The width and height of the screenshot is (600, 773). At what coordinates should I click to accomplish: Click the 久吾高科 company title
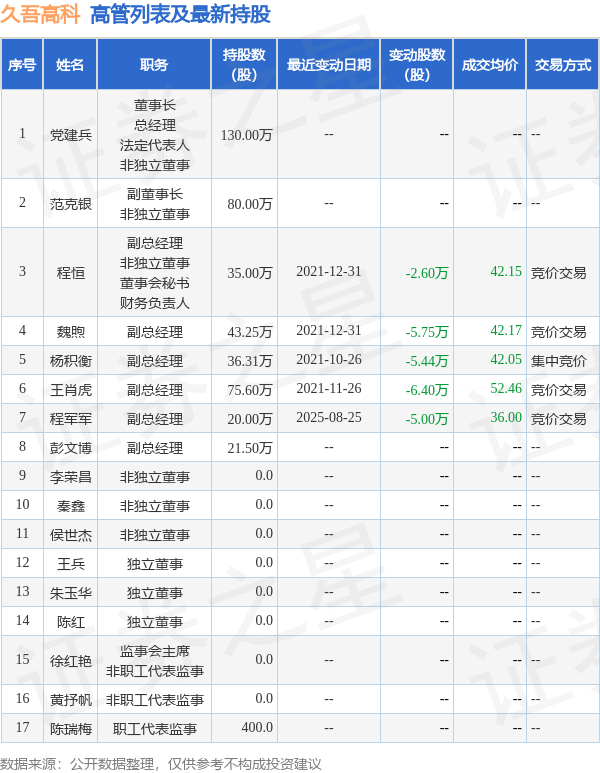(40, 14)
